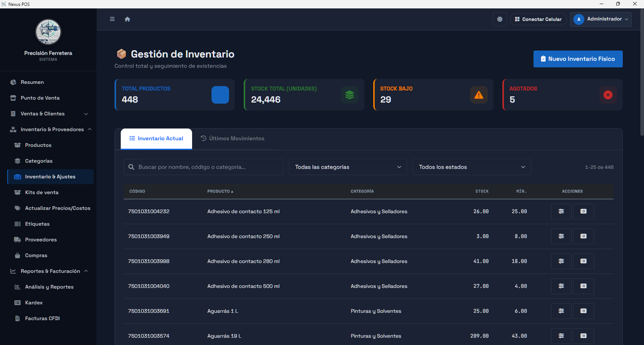The width and height of the screenshot is (644, 345).
Task: Click kardex icon for Aguarrás 19 L
Action: (584, 336)
